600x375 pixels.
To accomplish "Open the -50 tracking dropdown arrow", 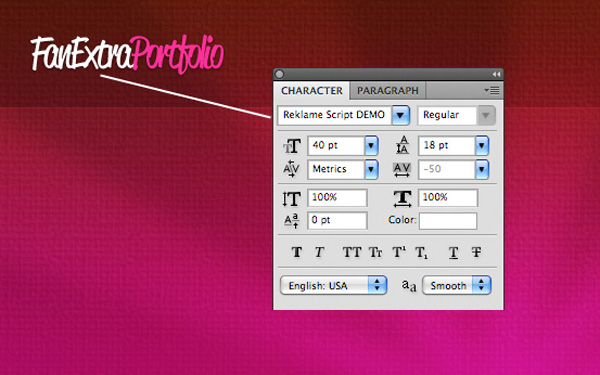I will [x=482, y=170].
